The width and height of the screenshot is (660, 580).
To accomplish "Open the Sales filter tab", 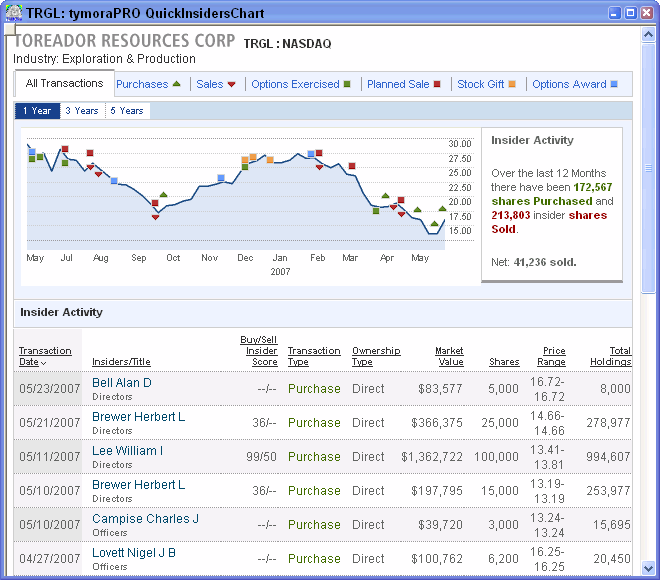I will click(x=210, y=84).
